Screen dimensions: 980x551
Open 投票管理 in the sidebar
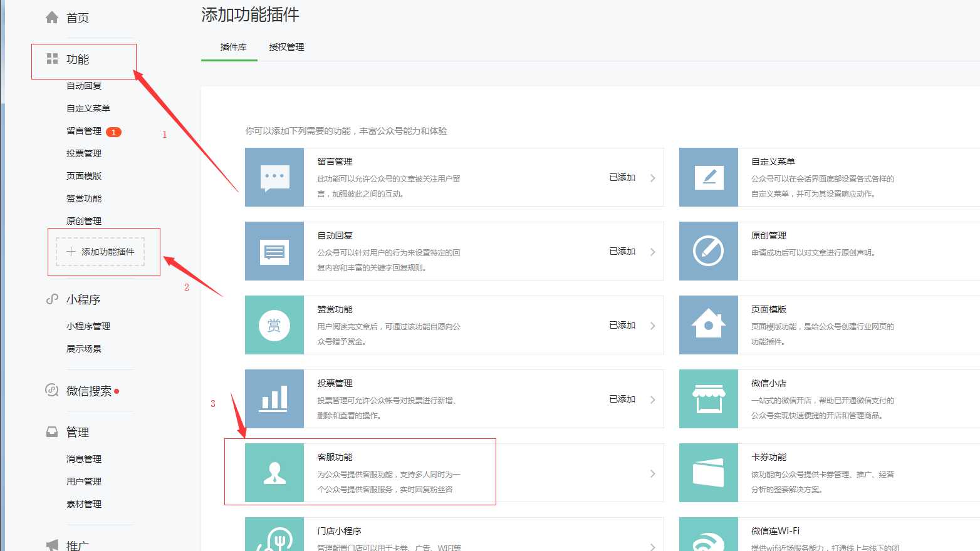click(x=84, y=153)
